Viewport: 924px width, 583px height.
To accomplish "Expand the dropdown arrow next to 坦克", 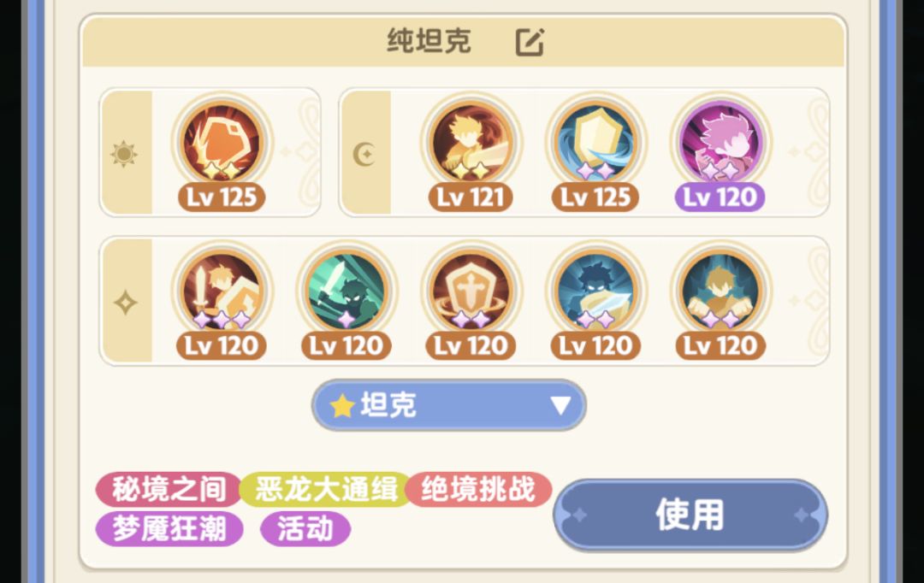I will [x=560, y=405].
